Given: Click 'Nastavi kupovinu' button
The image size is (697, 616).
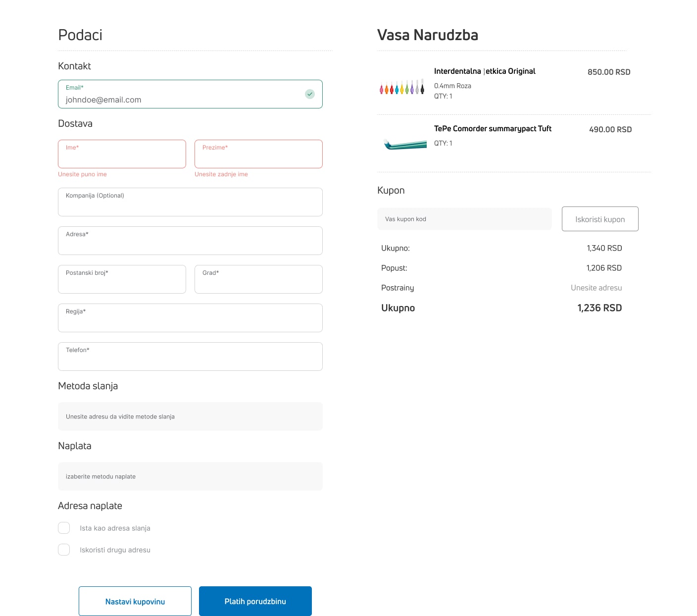Looking at the screenshot, I should click(x=135, y=601).
